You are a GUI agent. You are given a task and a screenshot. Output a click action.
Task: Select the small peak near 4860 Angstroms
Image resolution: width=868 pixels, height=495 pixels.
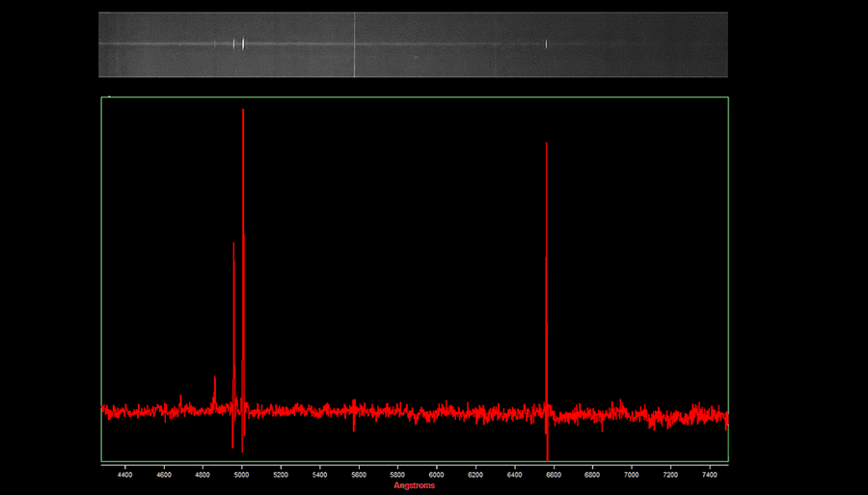(x=214, y=388)
